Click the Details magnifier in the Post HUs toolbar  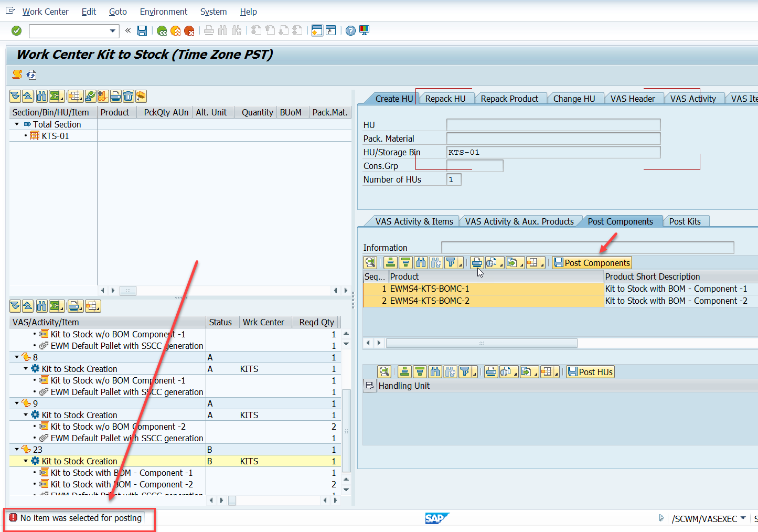click(385, 371)
